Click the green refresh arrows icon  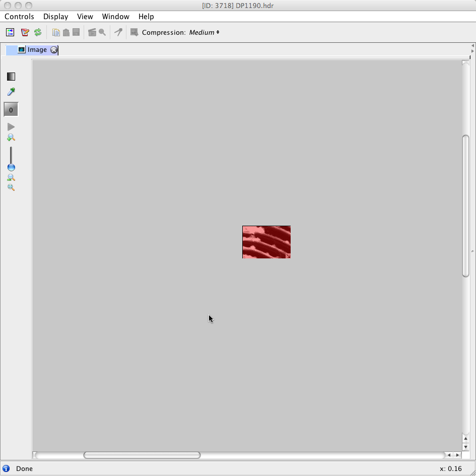[38, 32]
